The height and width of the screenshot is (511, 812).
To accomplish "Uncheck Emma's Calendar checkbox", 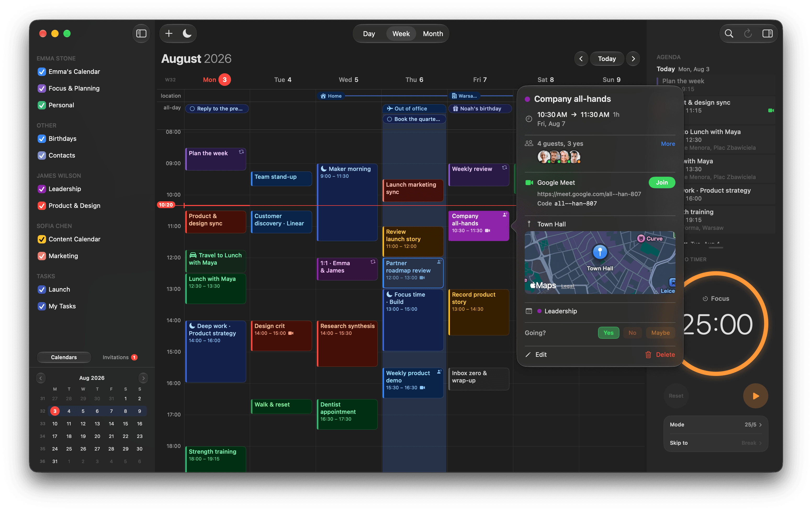I will [42, 71].
